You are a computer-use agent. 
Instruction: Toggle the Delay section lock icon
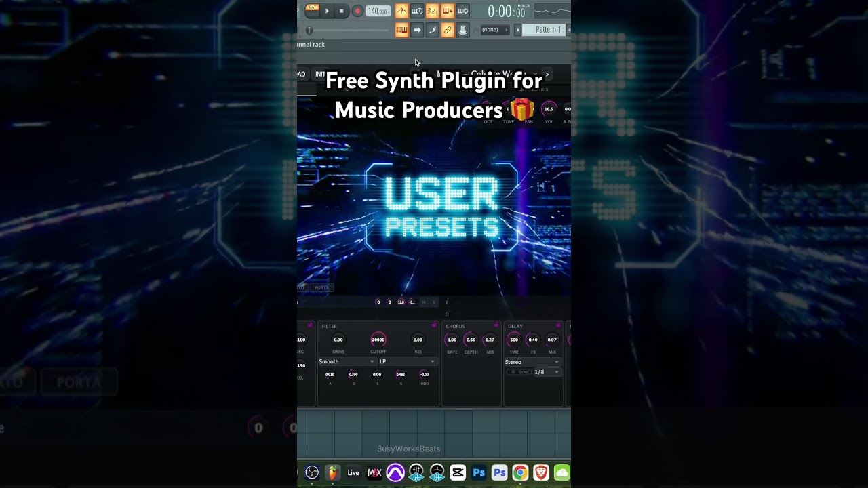click(559, 325)
